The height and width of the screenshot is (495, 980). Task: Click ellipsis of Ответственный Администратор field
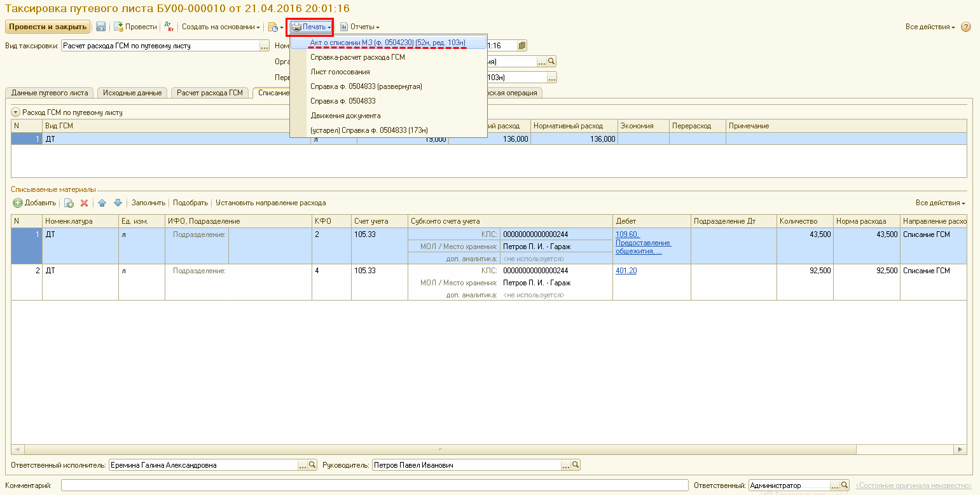click(836, 485)
